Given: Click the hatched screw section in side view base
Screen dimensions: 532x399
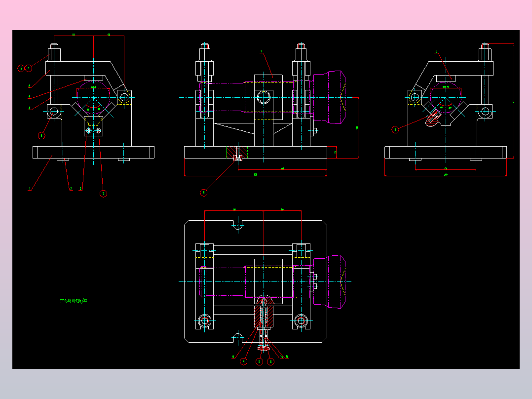Looking at the screenshot, I should click(237, 153).
